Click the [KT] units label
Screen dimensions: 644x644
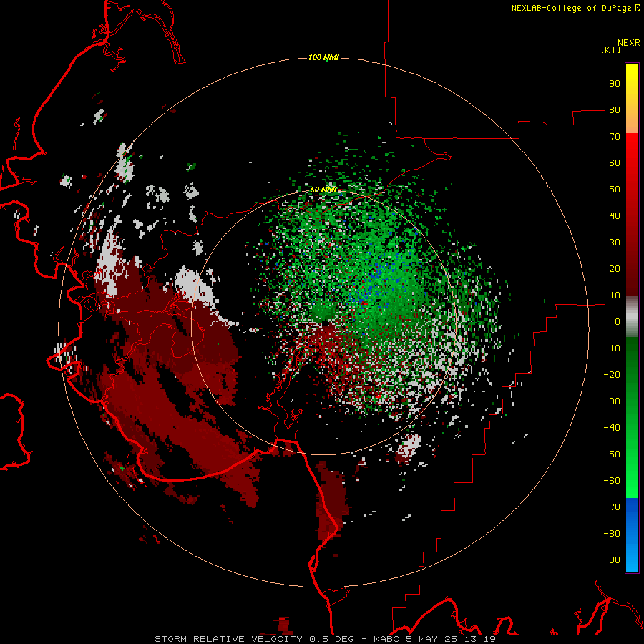pos(611,49)
